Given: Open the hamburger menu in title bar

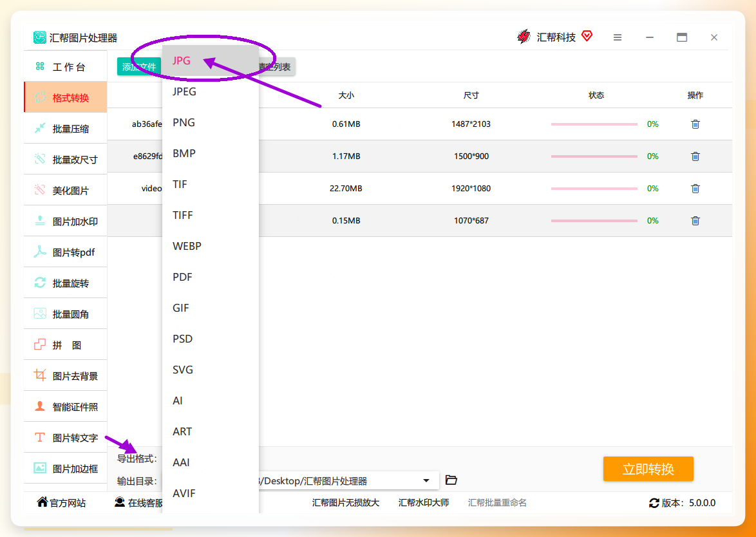Looking at the screenshot, I should point(617,37).
